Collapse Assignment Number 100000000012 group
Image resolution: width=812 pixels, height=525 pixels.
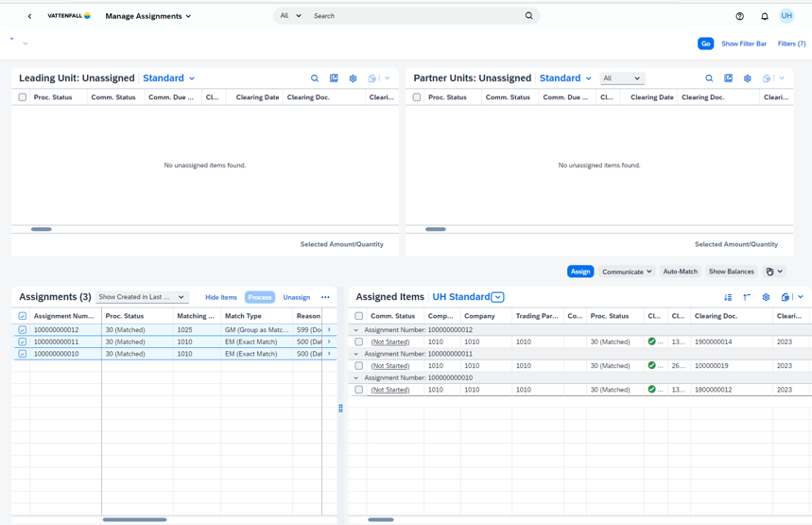pos(355,329)
